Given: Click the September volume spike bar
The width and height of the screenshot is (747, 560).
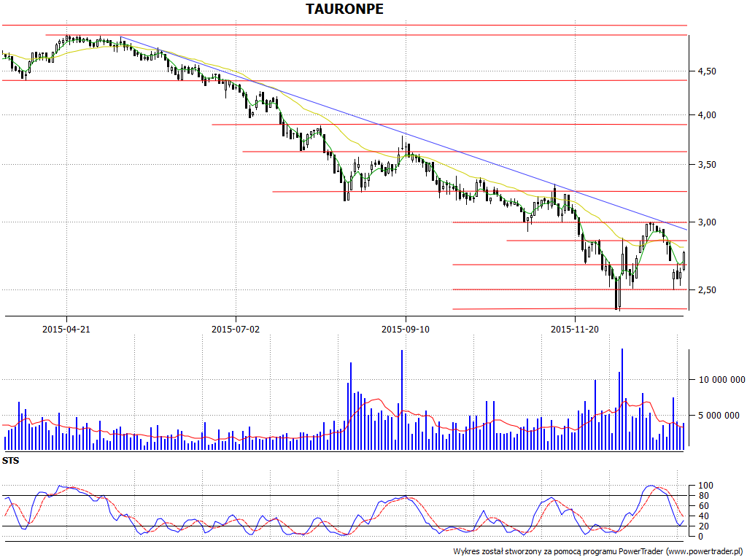Looking at the screenshot, I should coord(402,400).
